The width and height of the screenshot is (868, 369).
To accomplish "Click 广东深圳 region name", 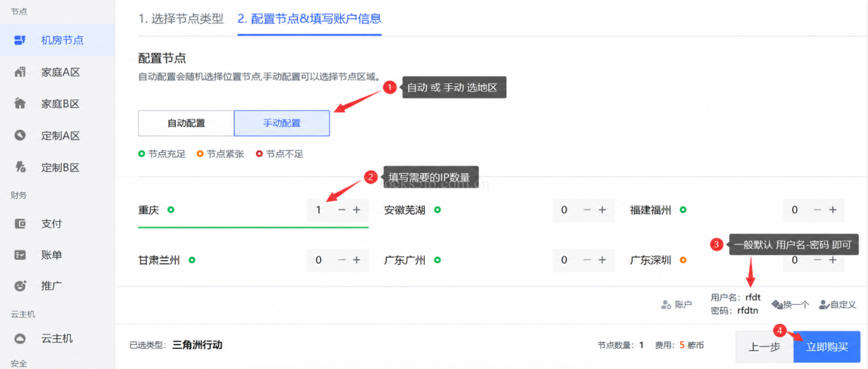I will 650,260.
